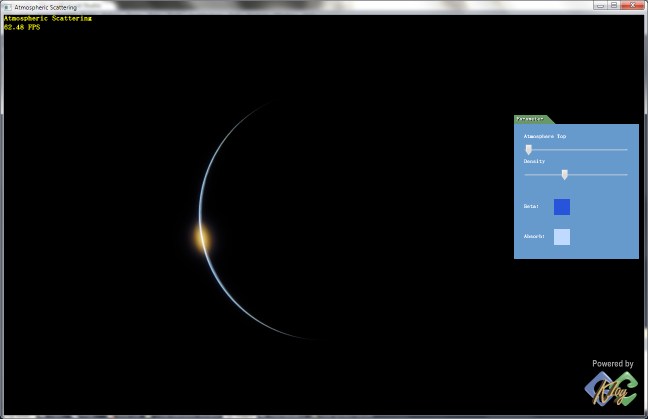
Task: Click the Density label
Action: (535, 161)
